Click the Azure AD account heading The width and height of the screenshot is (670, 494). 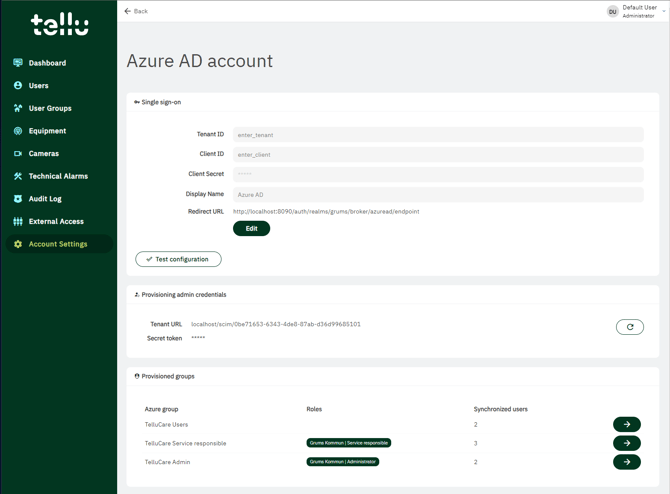200,61
